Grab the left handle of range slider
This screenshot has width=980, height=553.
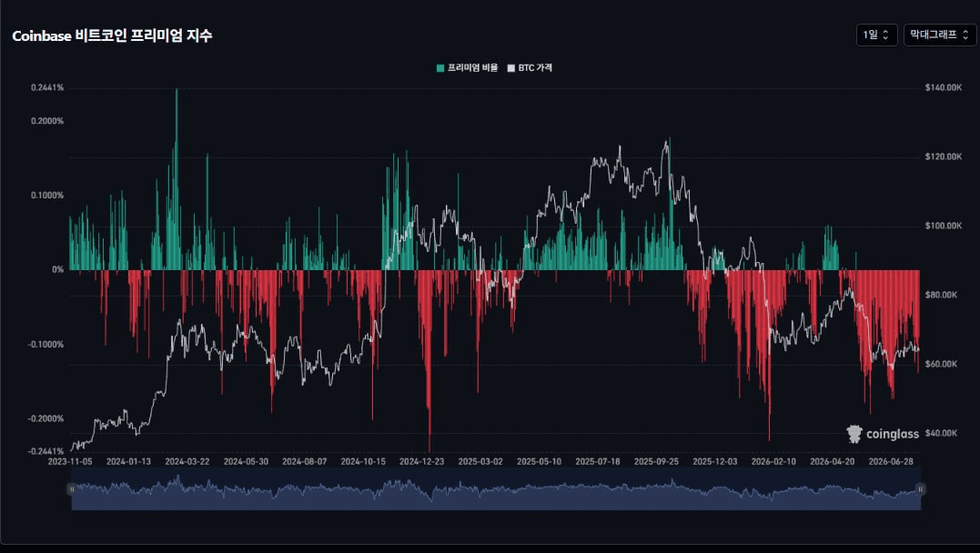(x=71, y=489)
